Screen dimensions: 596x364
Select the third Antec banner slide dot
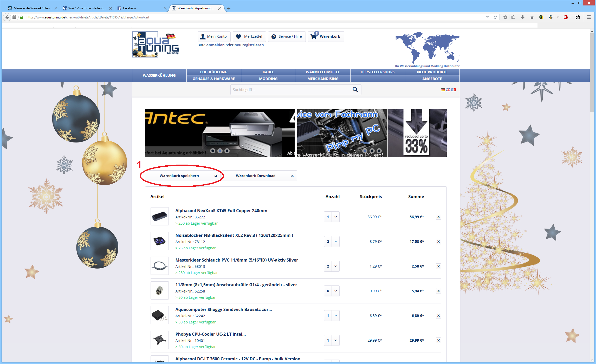(x=227, y=151)
